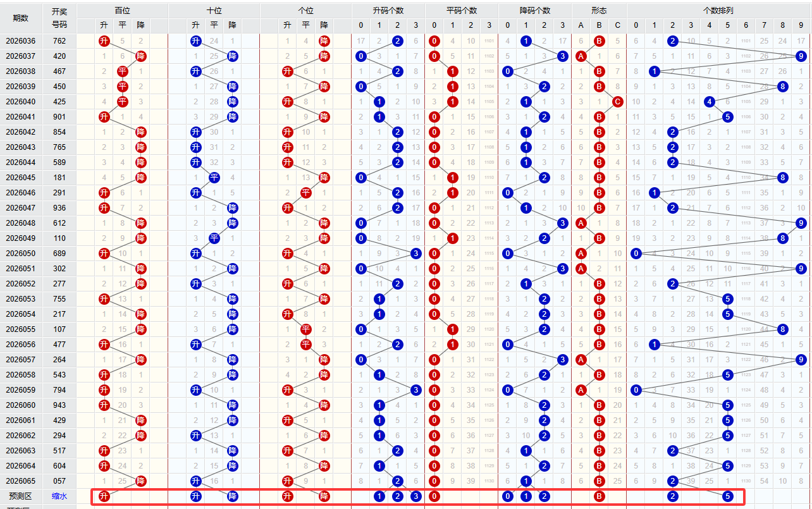Click the 升码个数 3 ball in row 2026059

[415, 390]
